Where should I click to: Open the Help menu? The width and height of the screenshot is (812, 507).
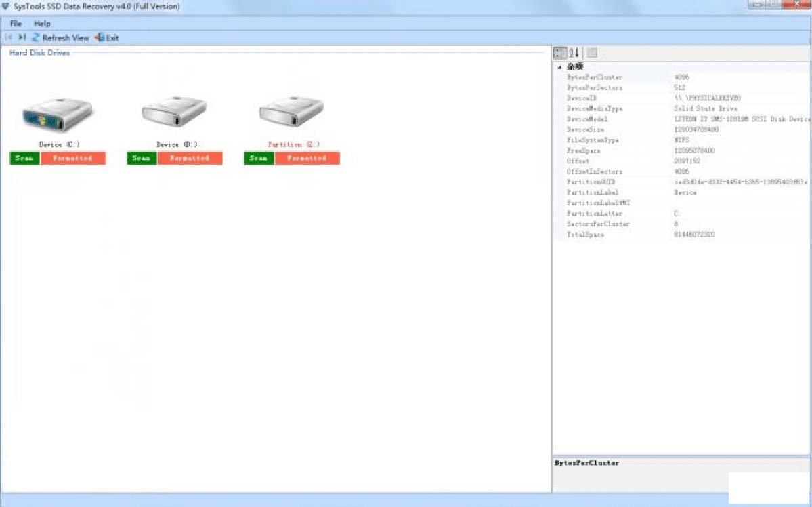click(42, 23)
